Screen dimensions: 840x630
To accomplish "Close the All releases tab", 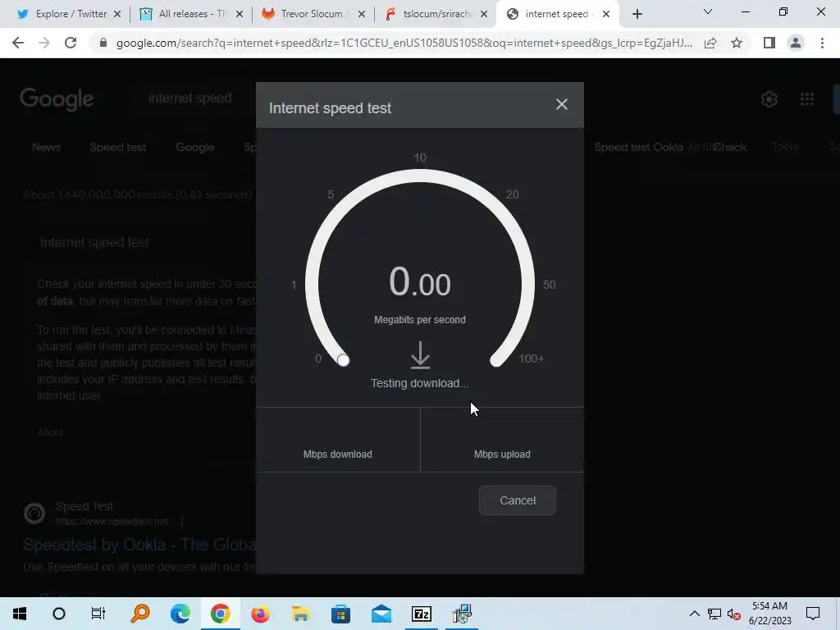I will click(x=240, y=14).
